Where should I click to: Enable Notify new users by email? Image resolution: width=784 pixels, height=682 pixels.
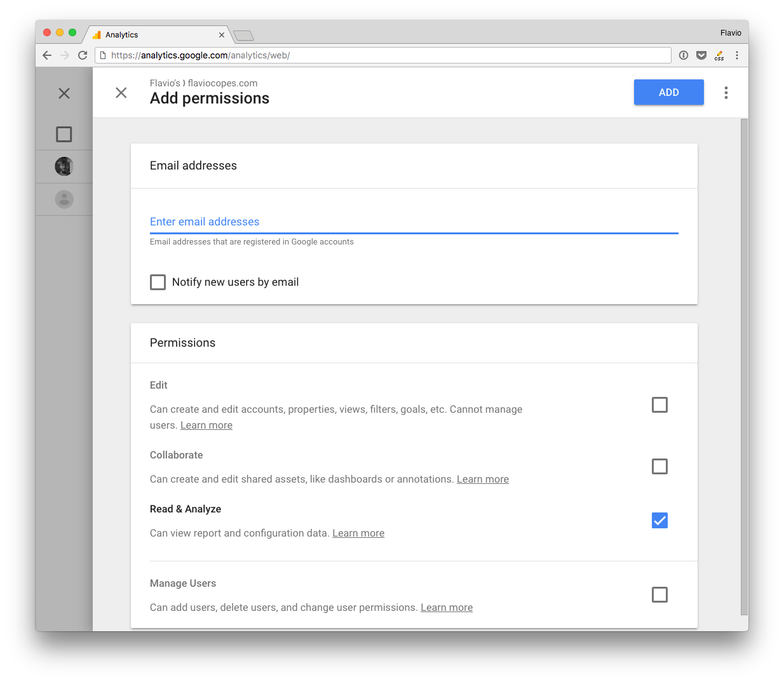pos(158,282)
